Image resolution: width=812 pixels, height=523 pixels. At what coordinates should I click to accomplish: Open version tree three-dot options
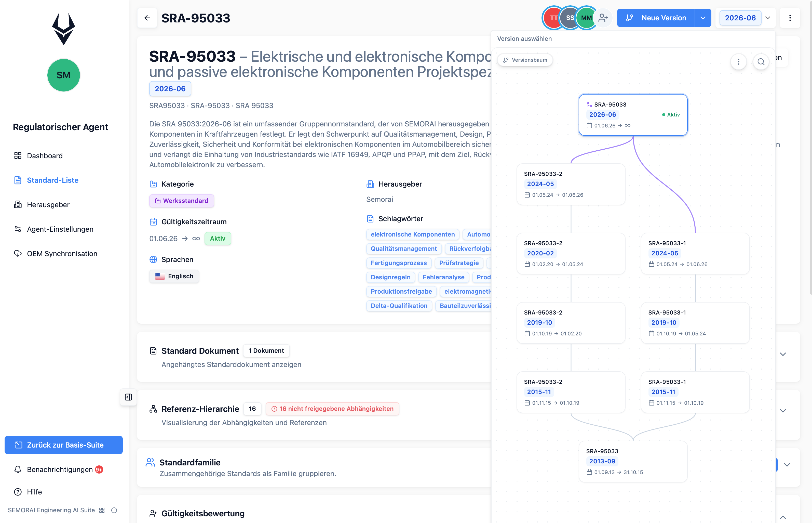point(738,62)
